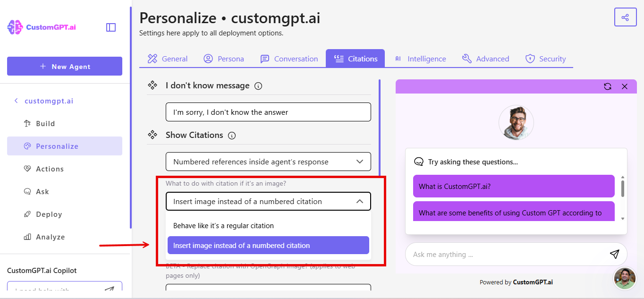Close the chat preview panel
This screenshot has width=644, height=299.
(x=625, y=86)
